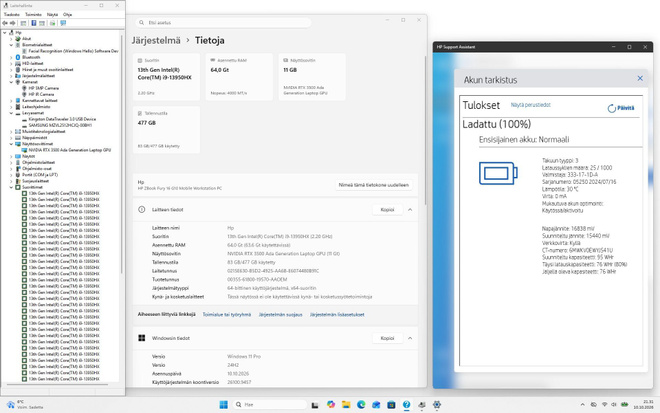Click the battery icon in Akun tarkistus results
660x413 pixels.
(x=498, y=173)
